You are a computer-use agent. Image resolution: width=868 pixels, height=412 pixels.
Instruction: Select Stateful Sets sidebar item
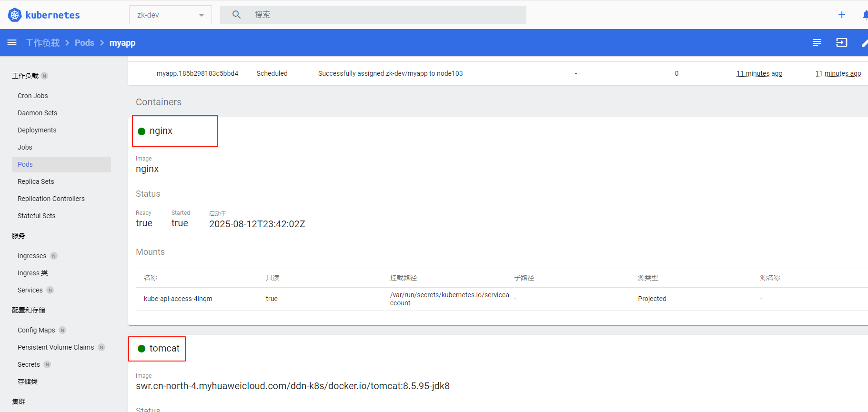[36, 216]
